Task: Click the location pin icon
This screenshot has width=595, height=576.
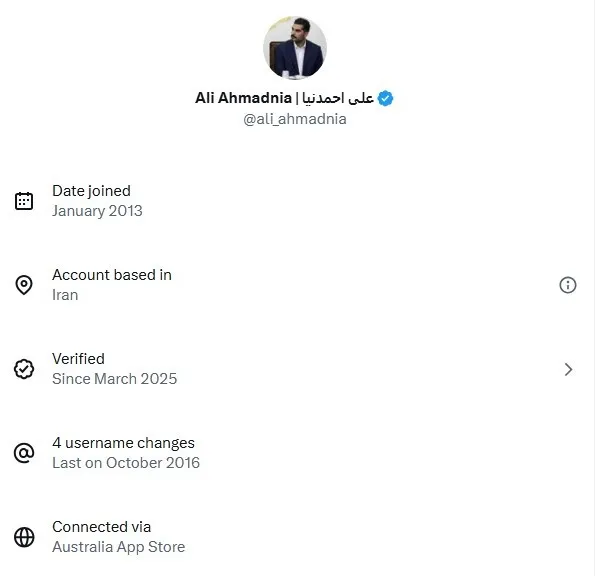Action: coord(24,285)
